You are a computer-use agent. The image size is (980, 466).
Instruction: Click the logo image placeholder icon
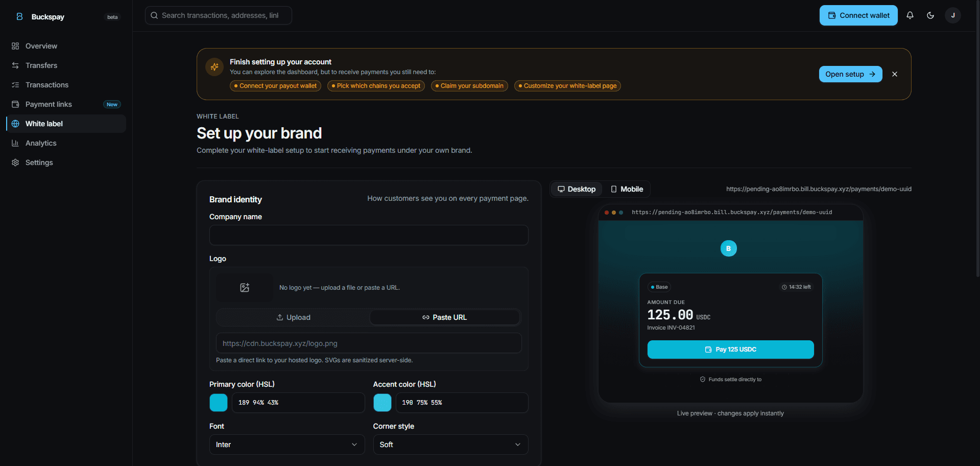coord(245,288)
